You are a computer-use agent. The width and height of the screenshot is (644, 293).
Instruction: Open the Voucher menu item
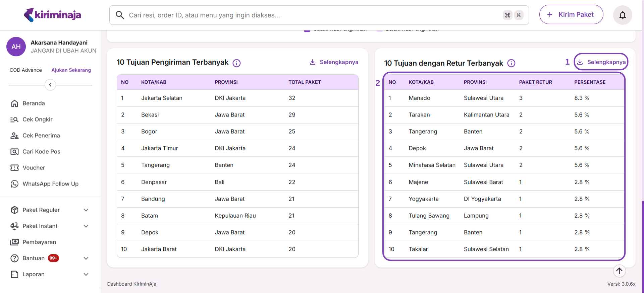[x=34, y=168]
